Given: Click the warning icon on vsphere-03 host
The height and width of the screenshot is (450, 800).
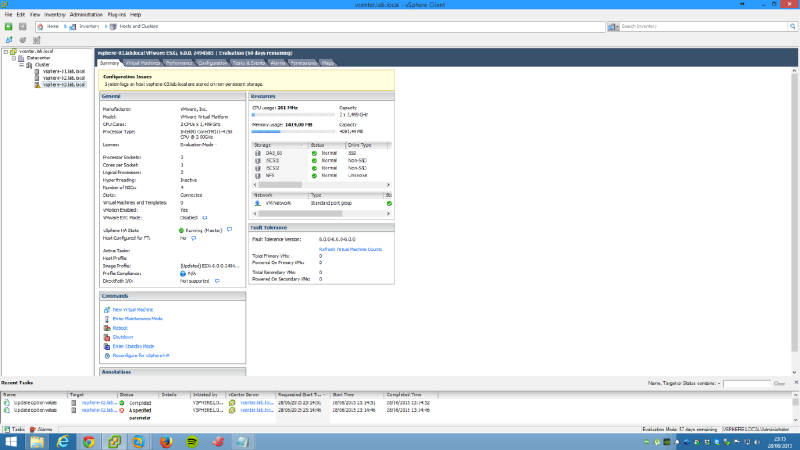Looking at the screenshot, I should coord(38,85).
